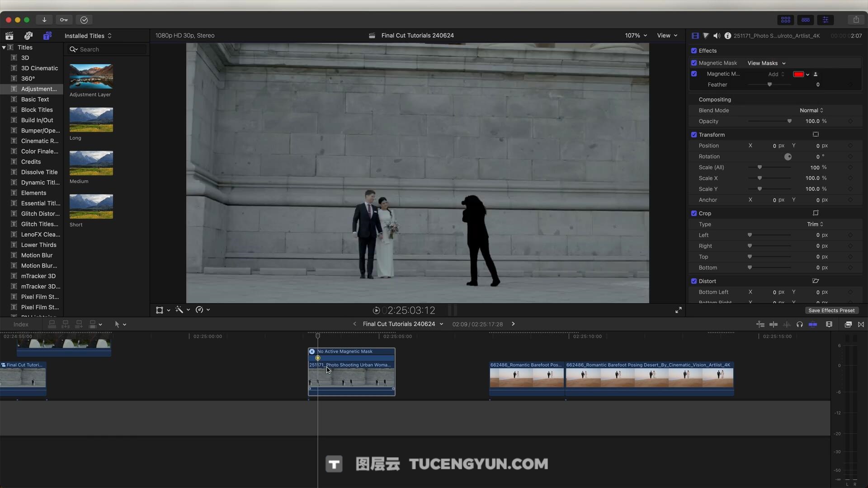Toggle the Timeline layout button
The image size is (868, 488).
[806, 20]
